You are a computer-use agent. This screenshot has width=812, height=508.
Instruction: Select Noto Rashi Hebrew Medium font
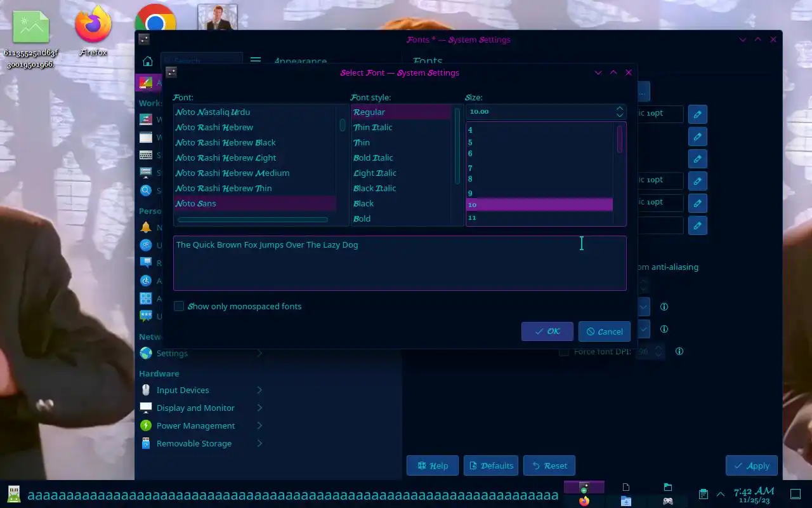255,173
